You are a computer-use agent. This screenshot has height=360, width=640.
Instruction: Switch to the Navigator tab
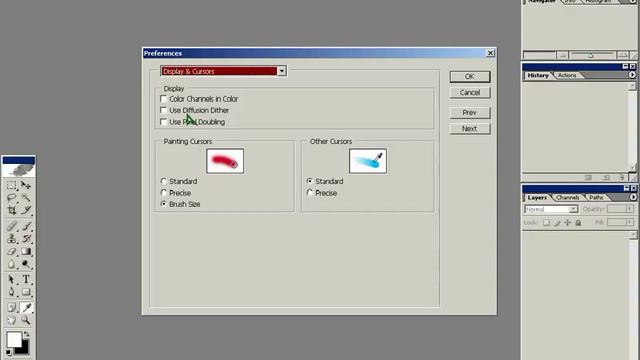coord(542,2)
